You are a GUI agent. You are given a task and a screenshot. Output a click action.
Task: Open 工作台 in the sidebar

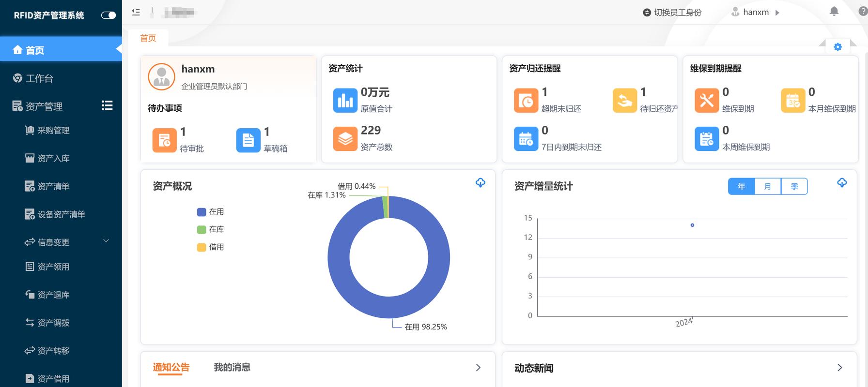39,78
